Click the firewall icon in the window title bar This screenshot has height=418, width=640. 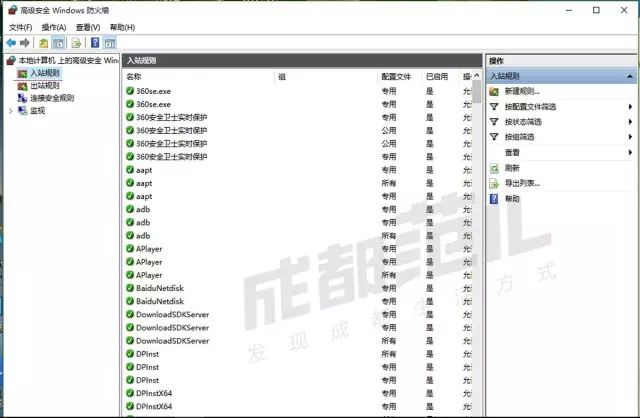pyautogui.click(x=13, y=10)
